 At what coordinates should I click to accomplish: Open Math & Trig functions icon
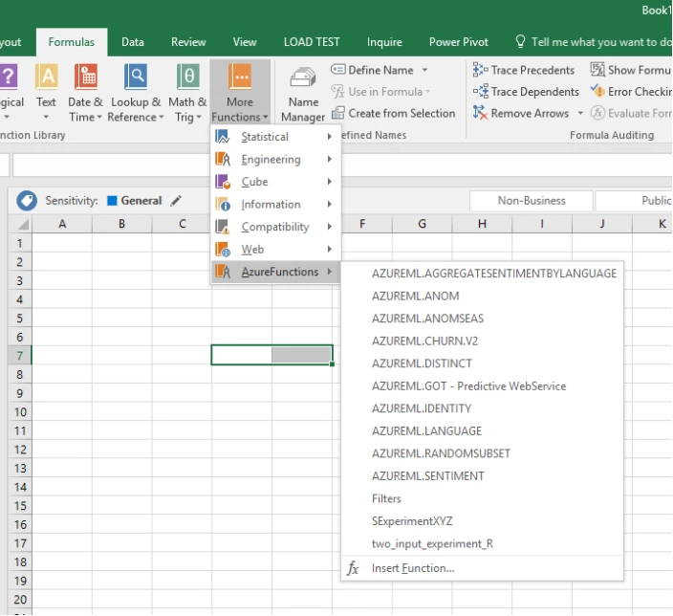coord(188,77)
